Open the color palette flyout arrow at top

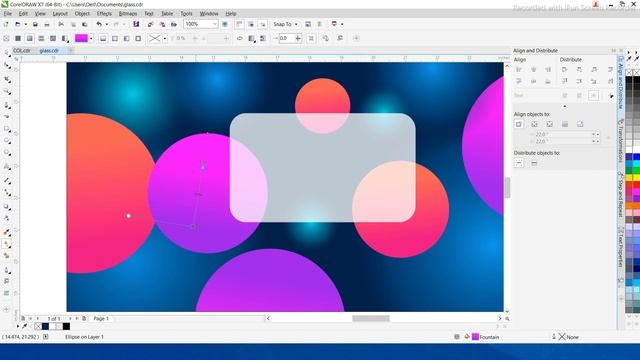pos(629,52)
